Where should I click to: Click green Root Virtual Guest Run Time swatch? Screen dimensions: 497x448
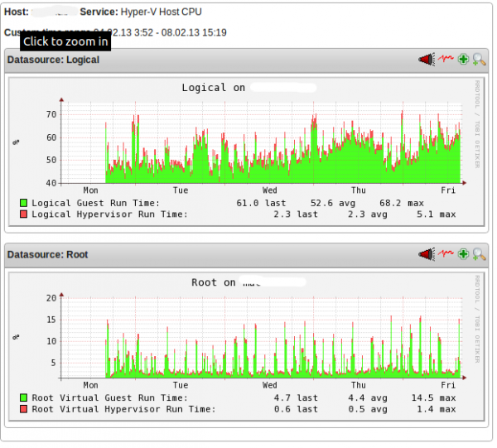pos(24,397)
